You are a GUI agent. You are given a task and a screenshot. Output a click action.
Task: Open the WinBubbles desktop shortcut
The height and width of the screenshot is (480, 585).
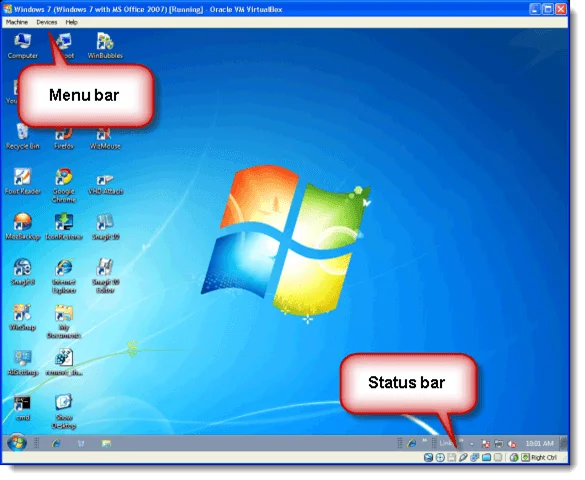point(105,46)
